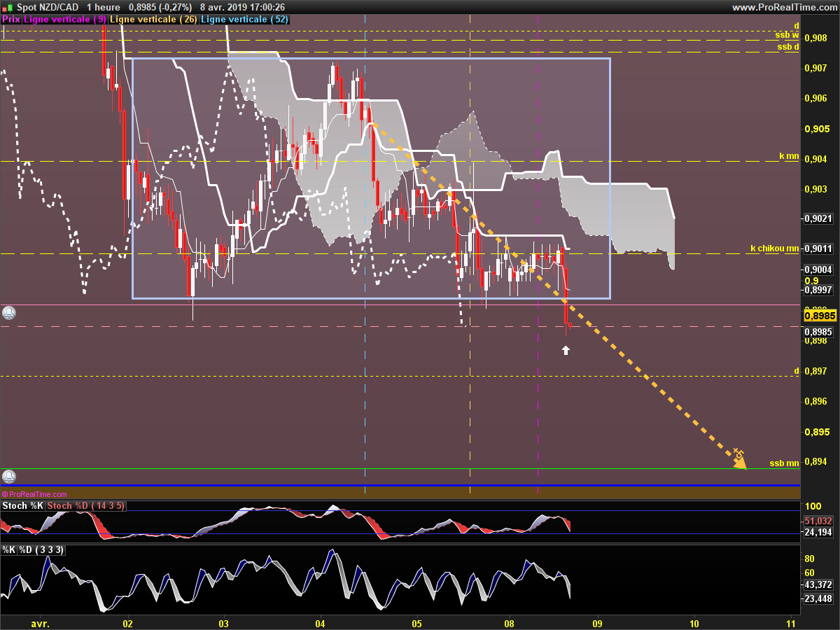Click the 0,9004 price label on the axis
Image resolution: width=840 pixels, height=630 pixels.
click(x=818, y=269)
